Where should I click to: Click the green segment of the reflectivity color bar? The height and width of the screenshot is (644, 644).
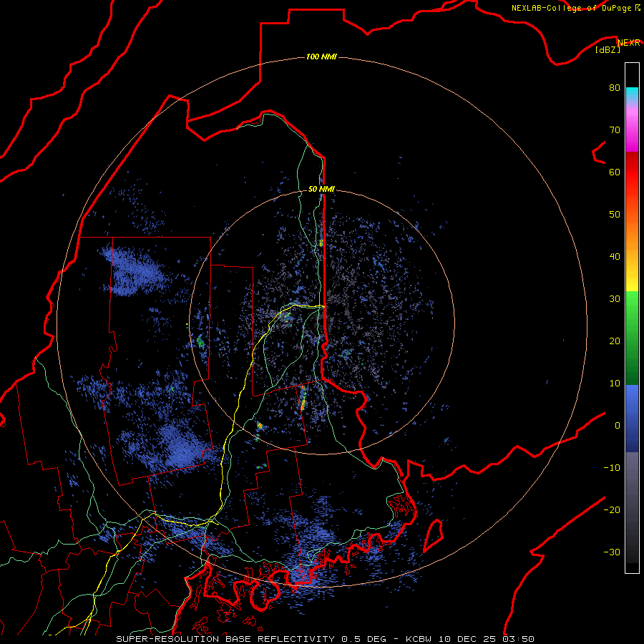click(632, 338)
